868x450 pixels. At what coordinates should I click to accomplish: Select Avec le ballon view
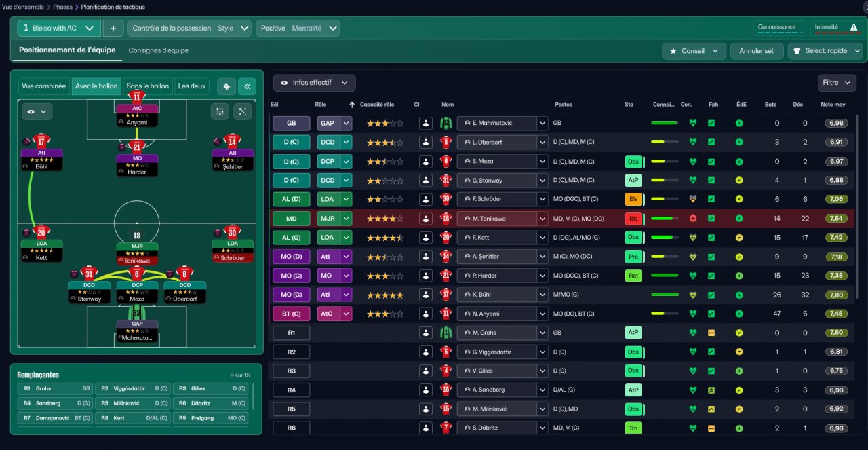[96, 86]
